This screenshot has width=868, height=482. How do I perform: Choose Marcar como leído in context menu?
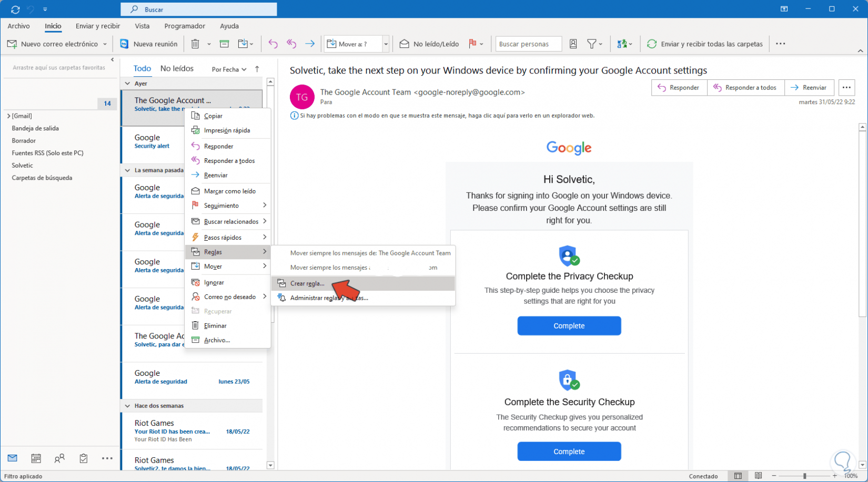pyautogui.click(x=228, y=191)
